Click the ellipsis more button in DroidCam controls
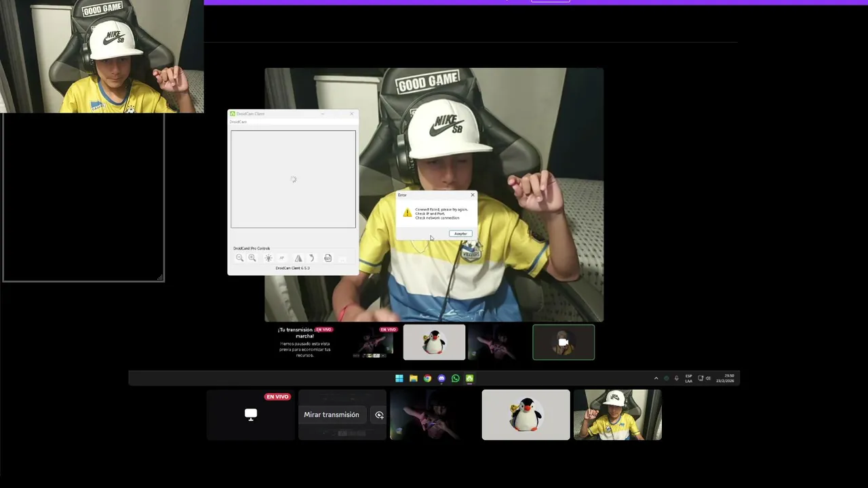 coord(342,259)
